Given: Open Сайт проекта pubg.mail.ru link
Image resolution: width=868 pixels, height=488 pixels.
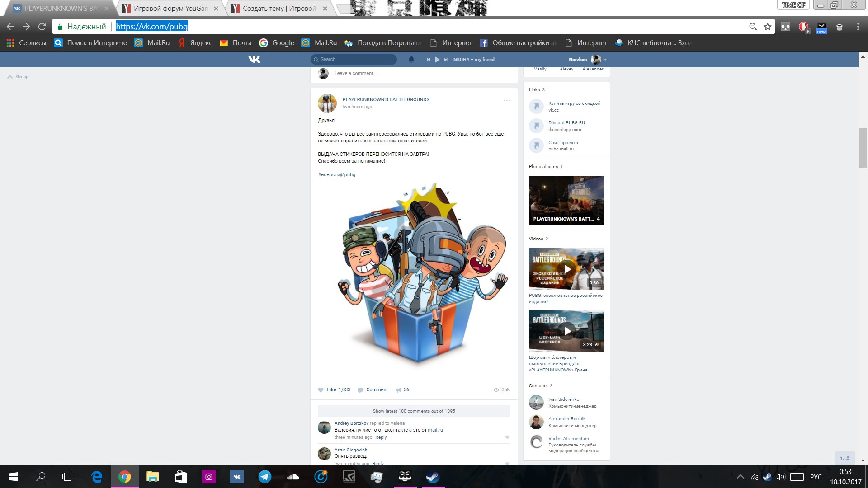Looking at the screenshot, I should (563, 143).
